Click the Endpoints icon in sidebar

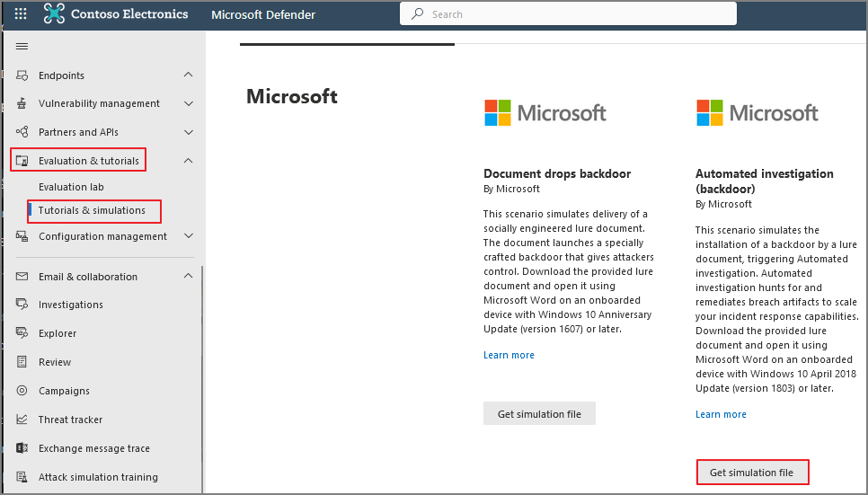pyautogui.click(x=22, y=75)
